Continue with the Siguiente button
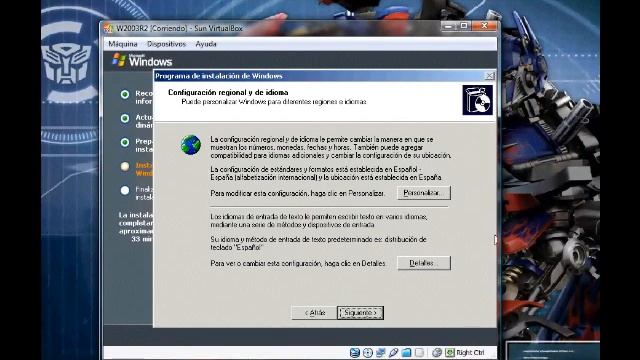 [360, 313]
